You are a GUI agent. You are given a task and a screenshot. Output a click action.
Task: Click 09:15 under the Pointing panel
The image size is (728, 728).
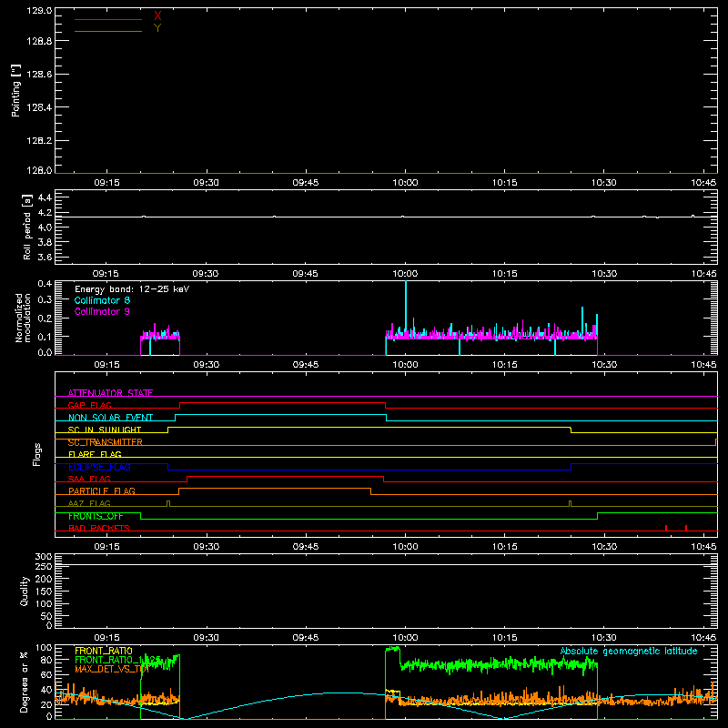pos(106,183)
